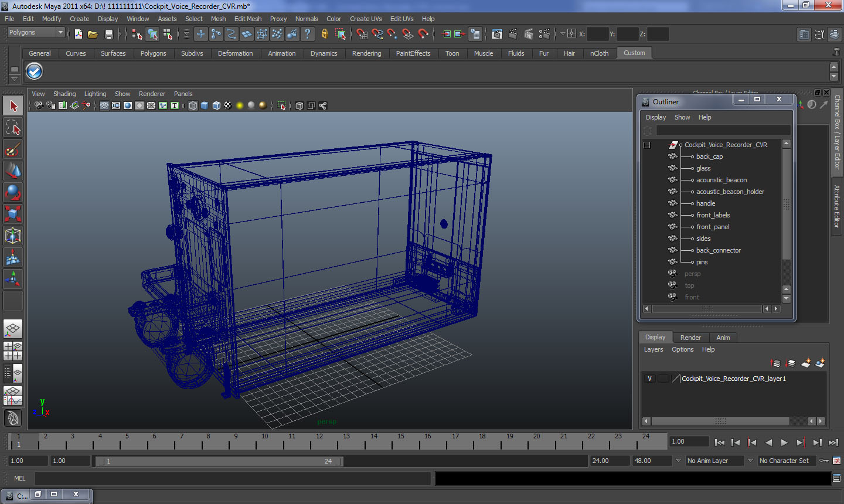
Task: Switch to four view layout
Action: (x=13, y=351)
